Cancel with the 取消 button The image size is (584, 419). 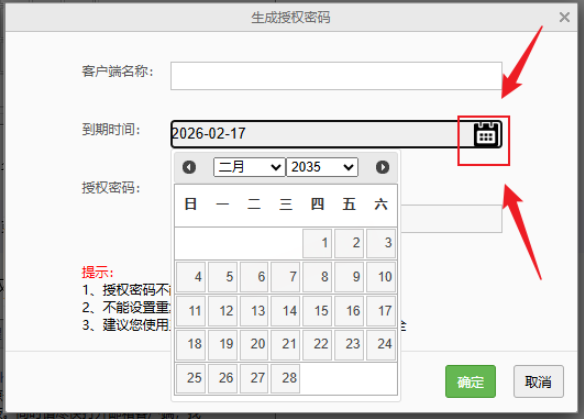coord(539,381)
